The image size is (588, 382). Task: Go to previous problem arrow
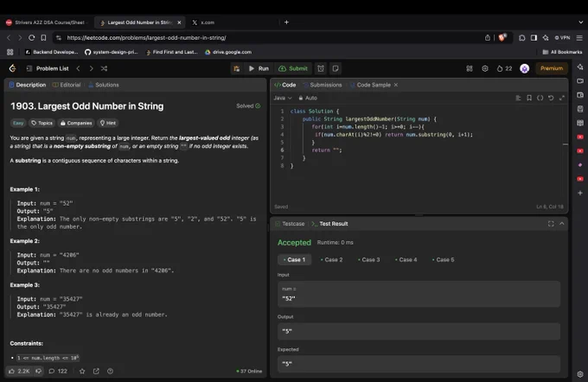point(79,68)
